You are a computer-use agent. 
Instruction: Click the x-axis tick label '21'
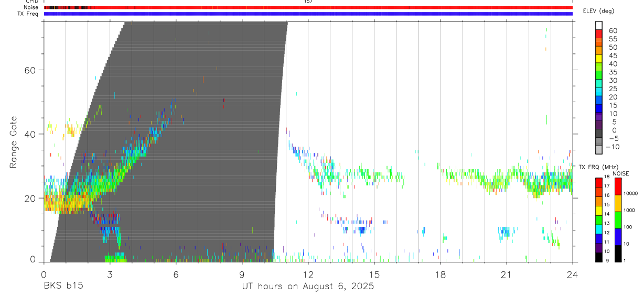(507, 274)
